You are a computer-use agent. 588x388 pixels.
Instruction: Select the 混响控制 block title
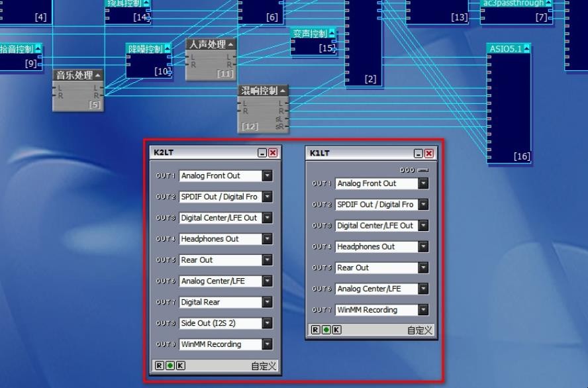click(259, 91)
